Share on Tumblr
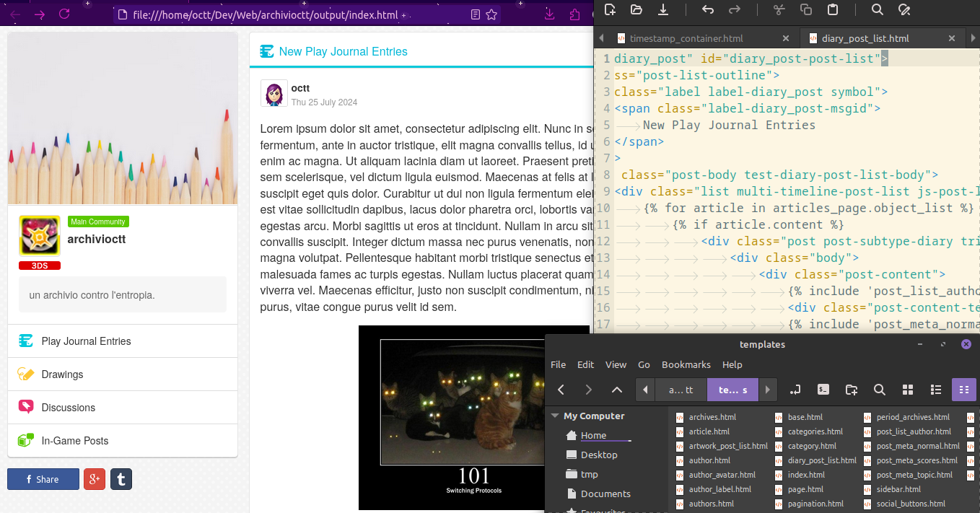 coord(121,479)
